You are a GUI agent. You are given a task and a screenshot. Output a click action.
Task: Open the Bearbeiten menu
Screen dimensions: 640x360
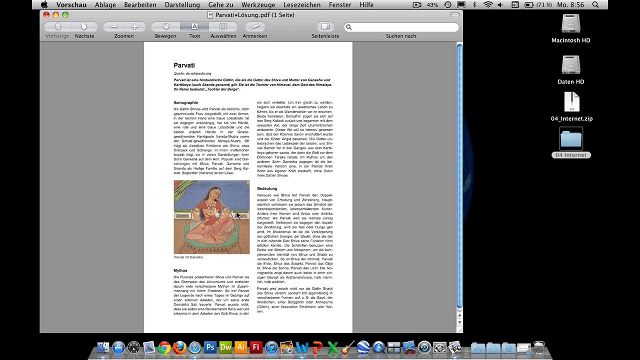pyautogui.click(x=140, y=5)
